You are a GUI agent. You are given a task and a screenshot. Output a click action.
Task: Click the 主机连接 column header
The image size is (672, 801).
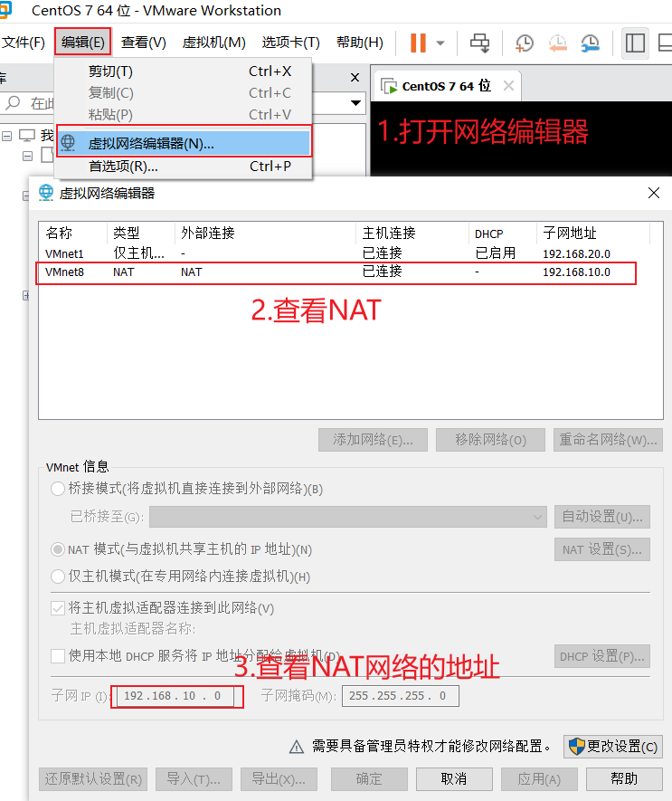click(x=412, y=234)
